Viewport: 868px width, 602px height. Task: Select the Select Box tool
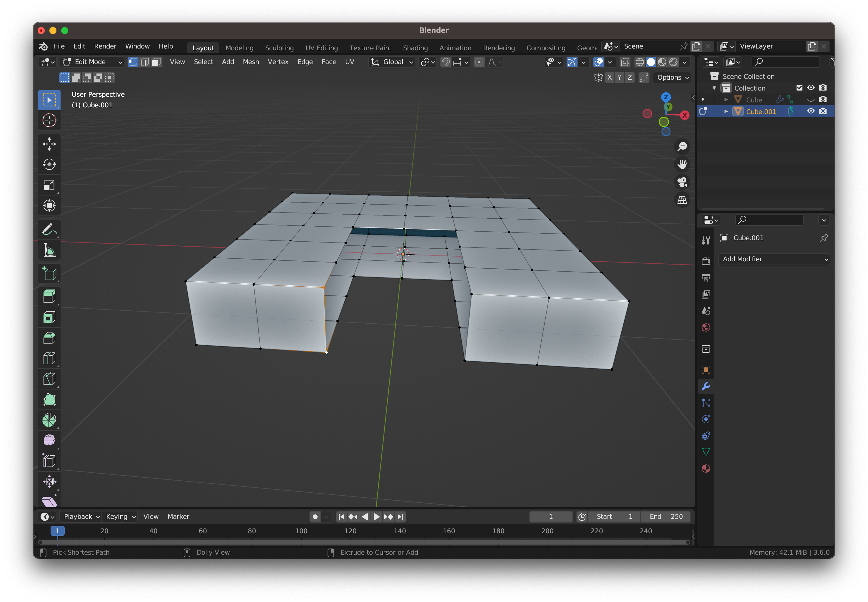tap(49, 100)
